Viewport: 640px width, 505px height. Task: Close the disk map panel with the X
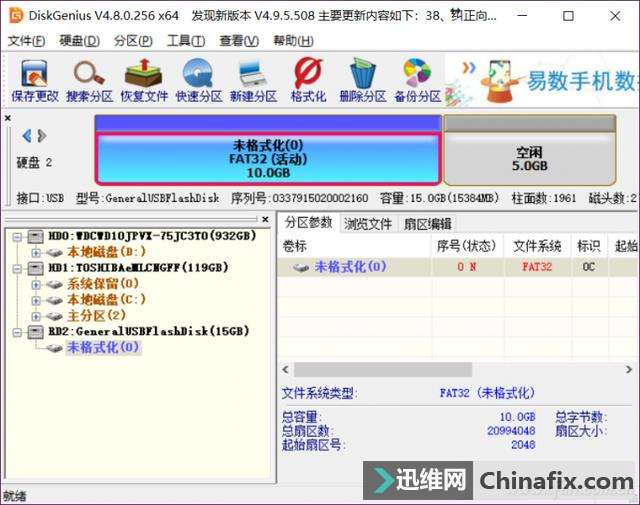pyautogui.click(x=8, y=118)
